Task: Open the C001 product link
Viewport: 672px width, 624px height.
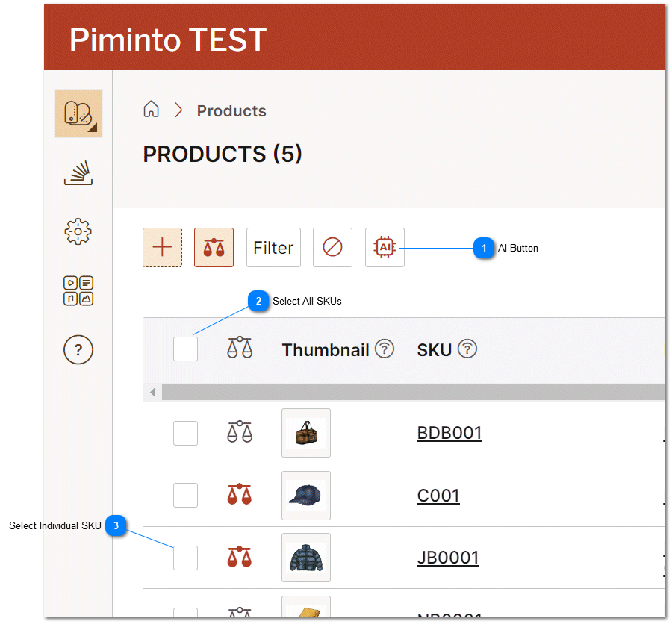Action: (438, 496)
